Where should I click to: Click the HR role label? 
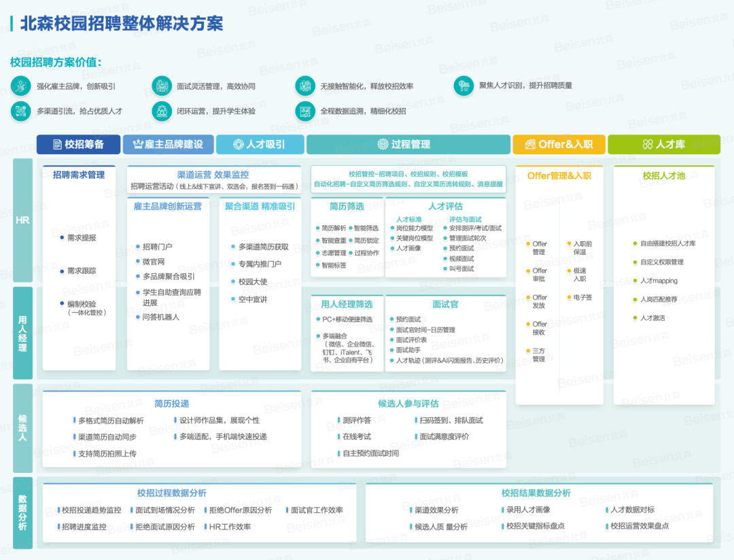coord(22,220)
